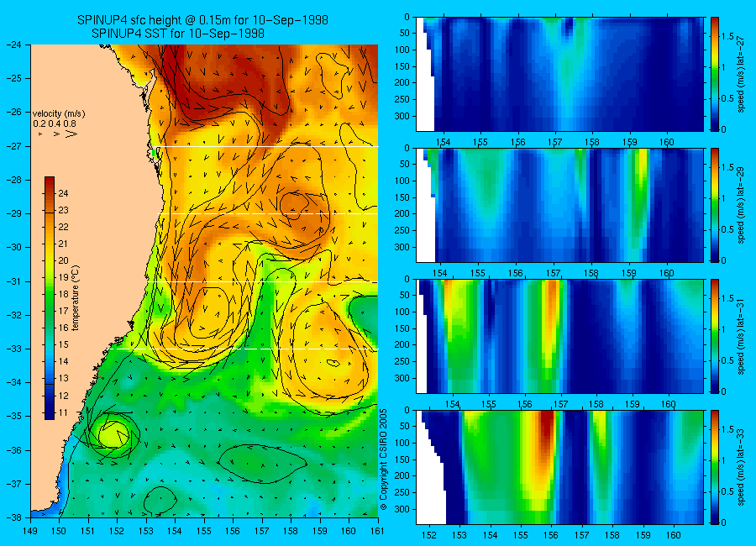The width and height of the screenshot is (756, 546).
Task: Open the lat=-29 speed section panel
Action: 559,205
